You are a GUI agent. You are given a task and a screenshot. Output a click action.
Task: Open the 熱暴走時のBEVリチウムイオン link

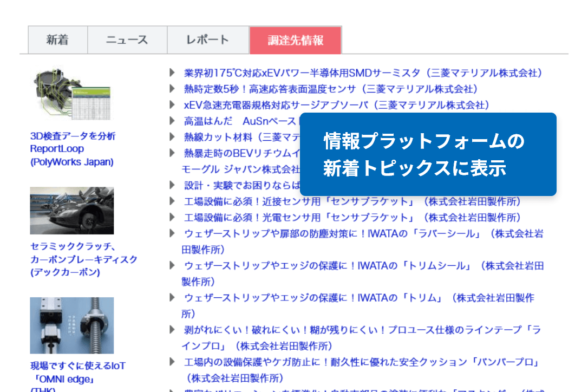pyautogui.click(x=241, y=161)
